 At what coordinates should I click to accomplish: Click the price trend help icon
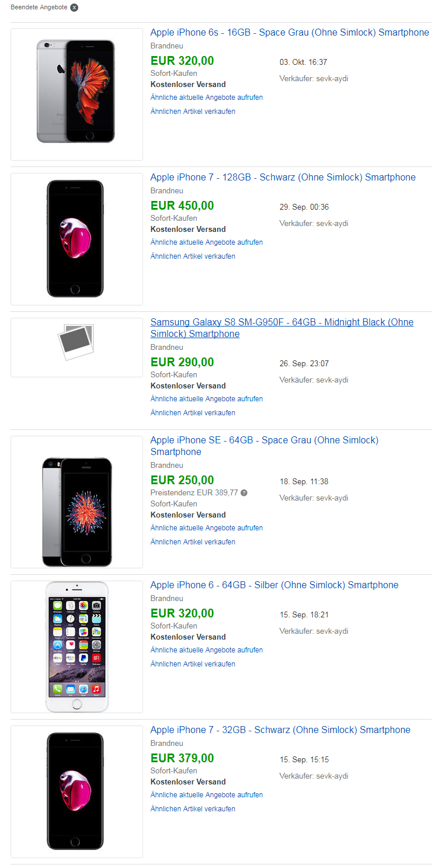244,492
